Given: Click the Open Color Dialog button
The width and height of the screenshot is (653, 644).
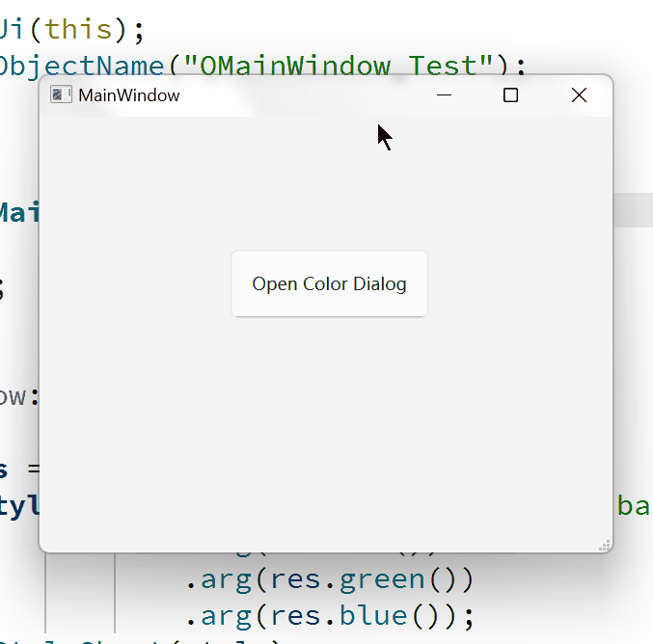Looking at the screenshot, I should coord(329,283).
